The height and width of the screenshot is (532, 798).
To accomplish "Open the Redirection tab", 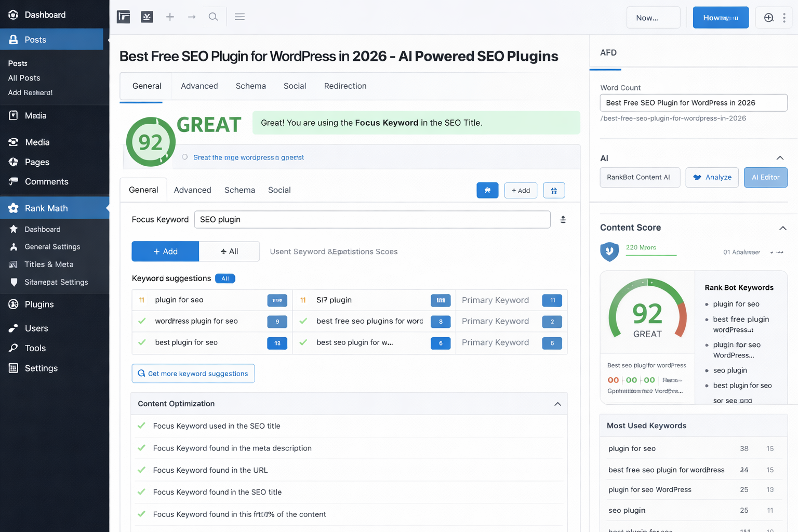I will (x=345, y=86).
